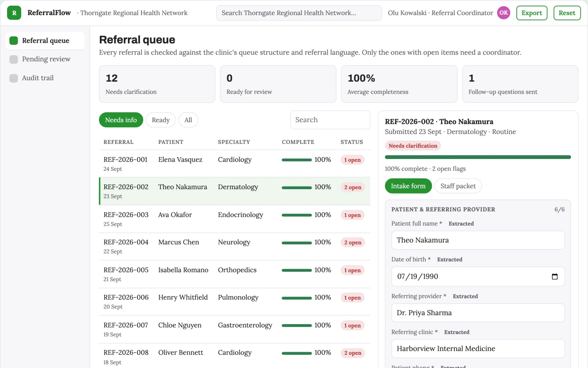This screenshot has height=368, width=588.
Task: Open Referral queue in sidebar
Action: point(45,40)
